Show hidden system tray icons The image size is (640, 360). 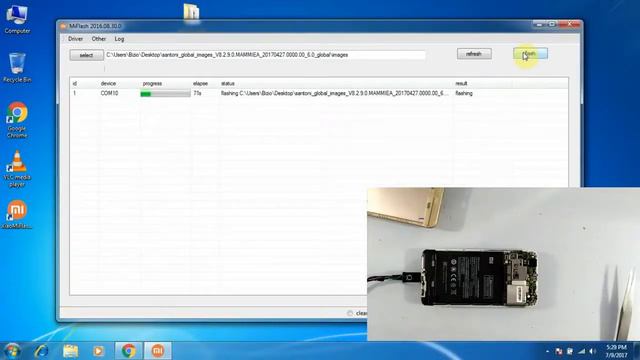(x=547, y=351)
